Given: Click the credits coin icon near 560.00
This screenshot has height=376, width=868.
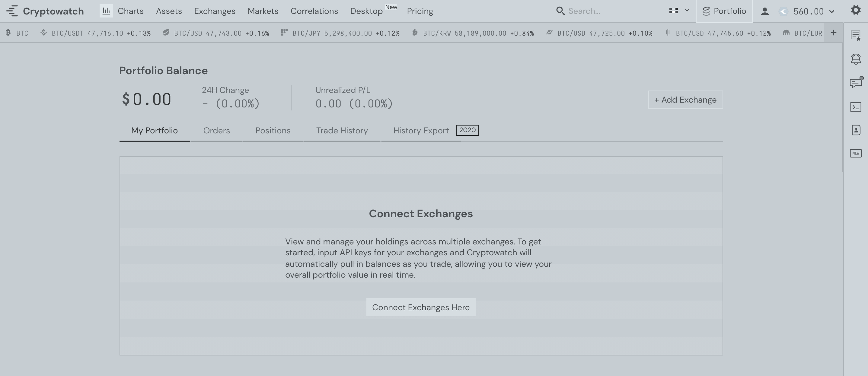Looking at the screenshot, I should coord(783,11).
